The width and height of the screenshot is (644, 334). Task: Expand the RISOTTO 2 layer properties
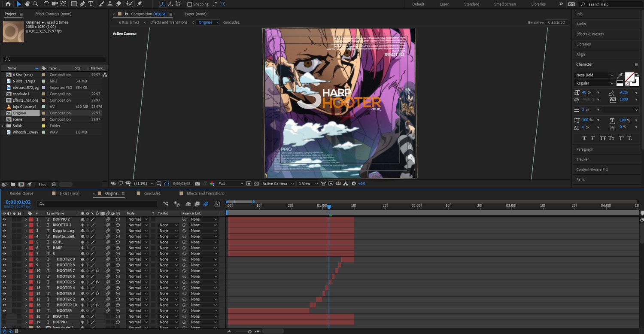tap(26, 225)
